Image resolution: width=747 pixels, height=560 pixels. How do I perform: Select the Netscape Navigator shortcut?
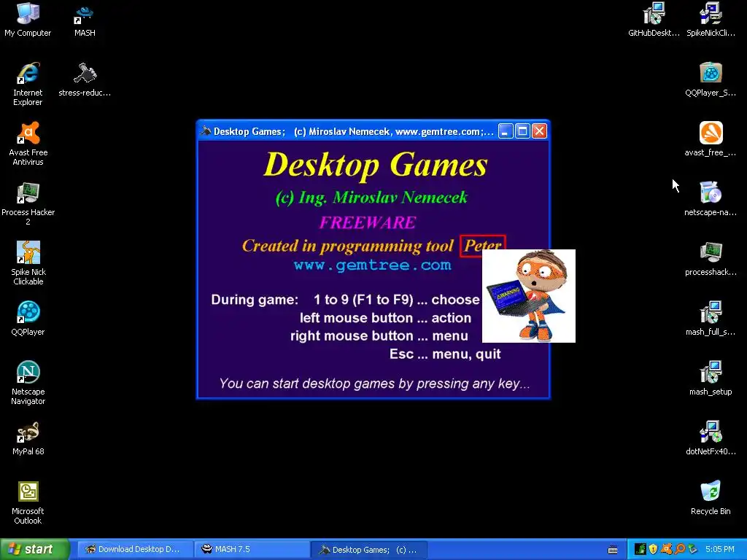click(28, 383)
